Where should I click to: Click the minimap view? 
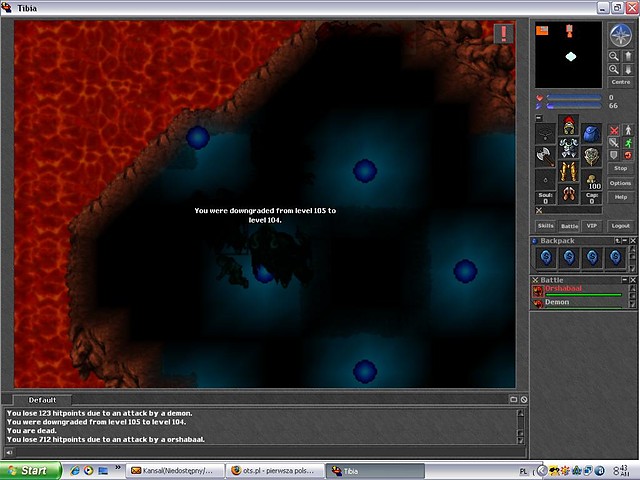tap(569, 55)
